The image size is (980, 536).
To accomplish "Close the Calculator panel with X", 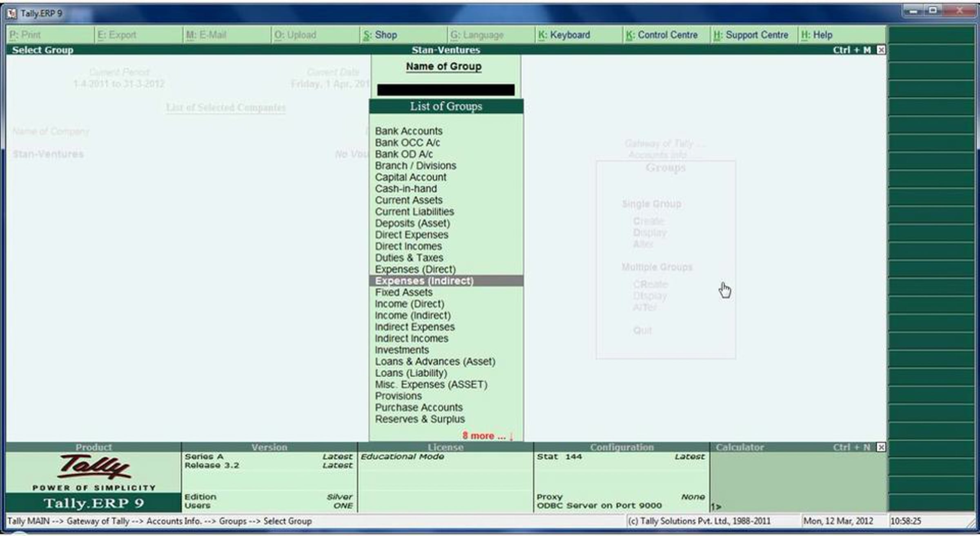I will pyautogui.click(x=881, y=447).
